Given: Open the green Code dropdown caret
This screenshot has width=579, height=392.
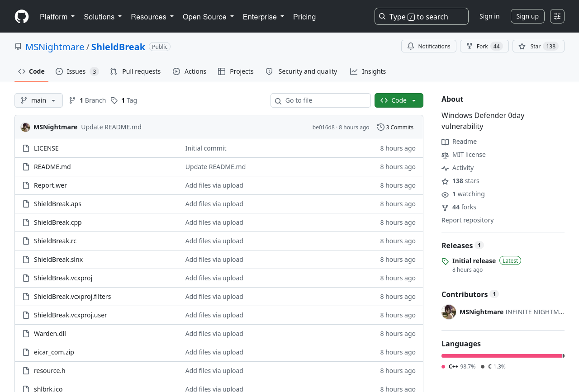Looking at the screenshot, I should click(414, 100).
